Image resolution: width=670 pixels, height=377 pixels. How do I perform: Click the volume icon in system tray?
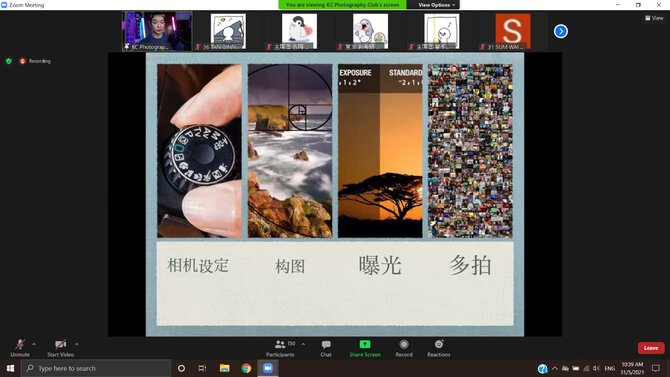(x=597, y=368)
